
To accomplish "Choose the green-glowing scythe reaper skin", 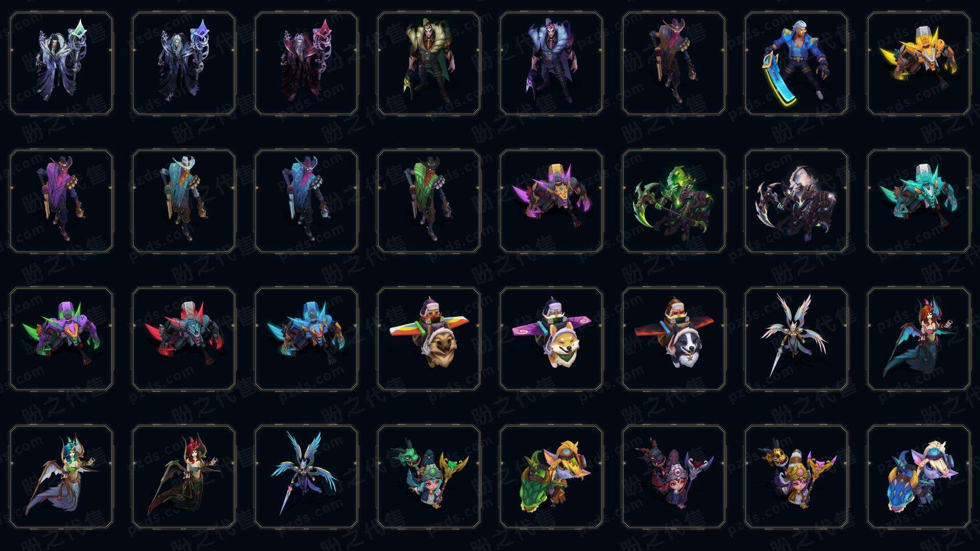I will [x=674, y=201].
